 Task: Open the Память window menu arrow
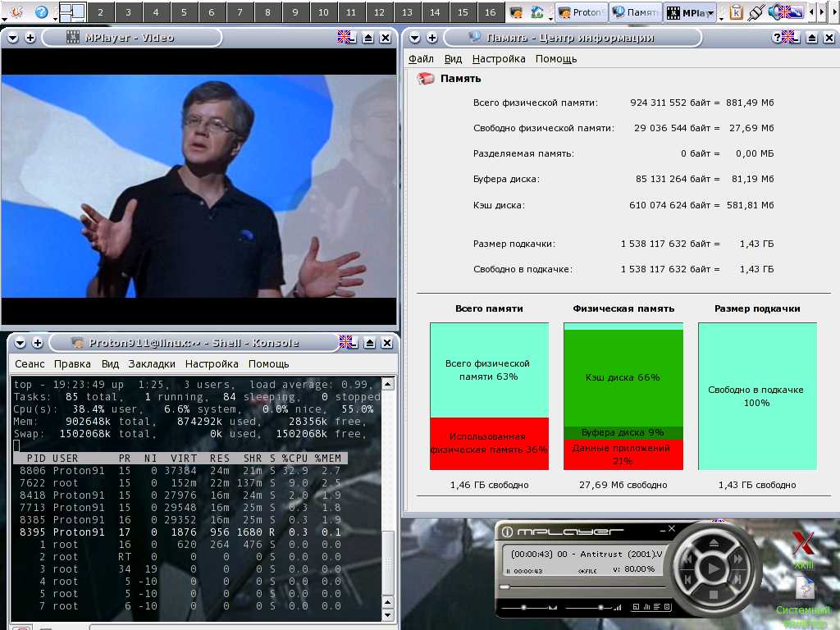click(x=414, y=38)
